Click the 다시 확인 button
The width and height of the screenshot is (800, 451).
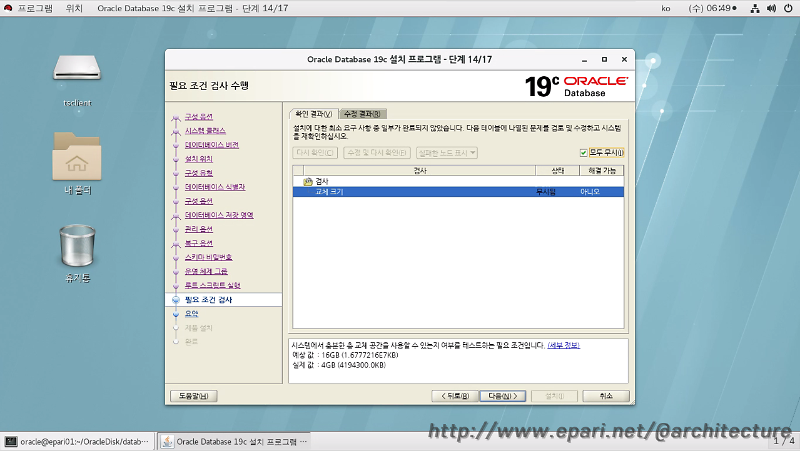(315, 153)
